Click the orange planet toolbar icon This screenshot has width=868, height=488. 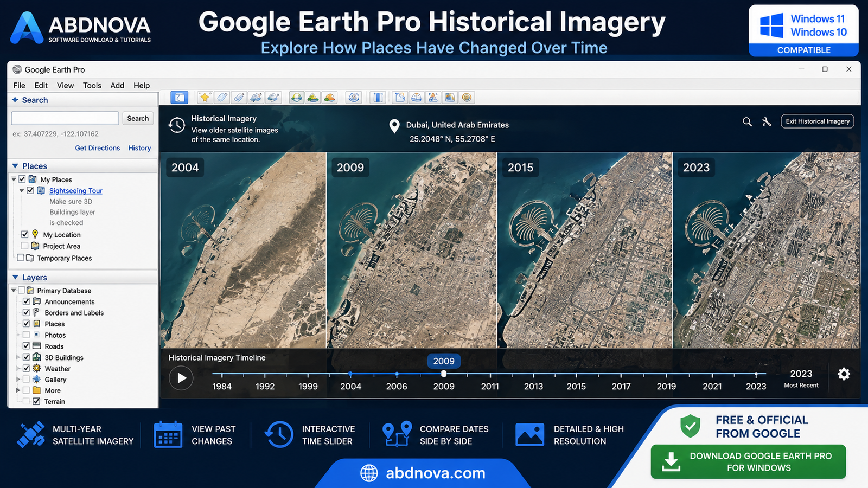[329, 98]
